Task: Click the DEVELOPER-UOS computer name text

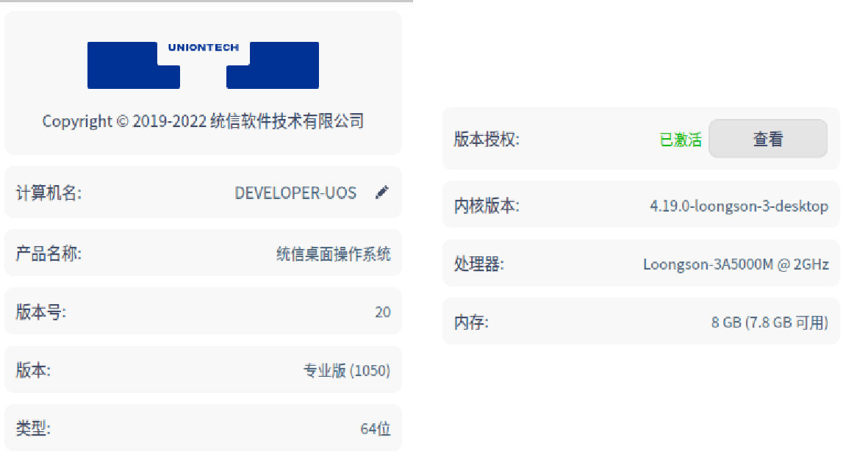Action: pos(297,192)
